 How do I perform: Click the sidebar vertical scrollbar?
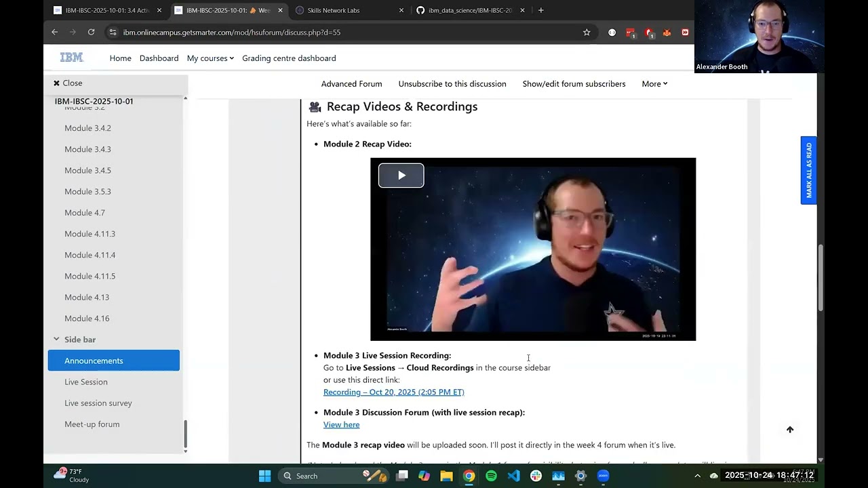click(185, 434)
